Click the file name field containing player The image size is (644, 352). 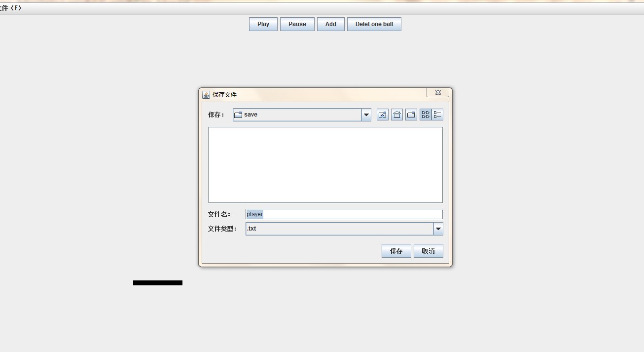(x=344, y=214)
